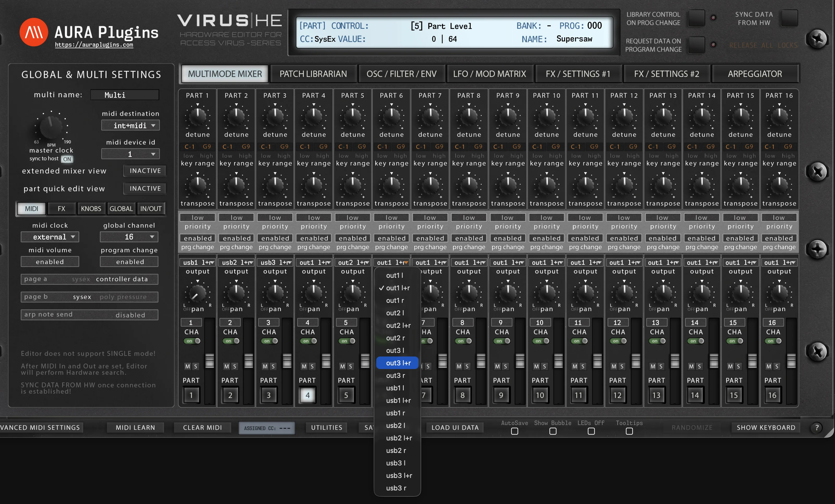Mute Part 1 with its M button
This screenshot has width=835, height=504.
click(188, 366)
